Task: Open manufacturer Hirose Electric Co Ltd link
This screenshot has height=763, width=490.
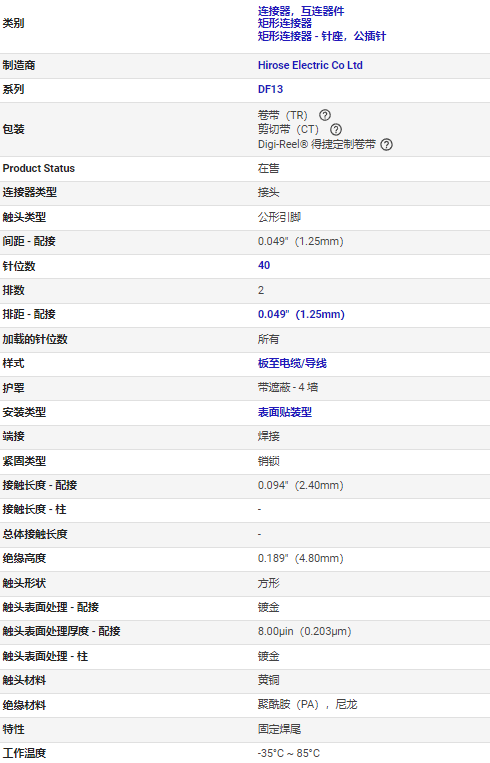Action: click(x=310, y=65)
